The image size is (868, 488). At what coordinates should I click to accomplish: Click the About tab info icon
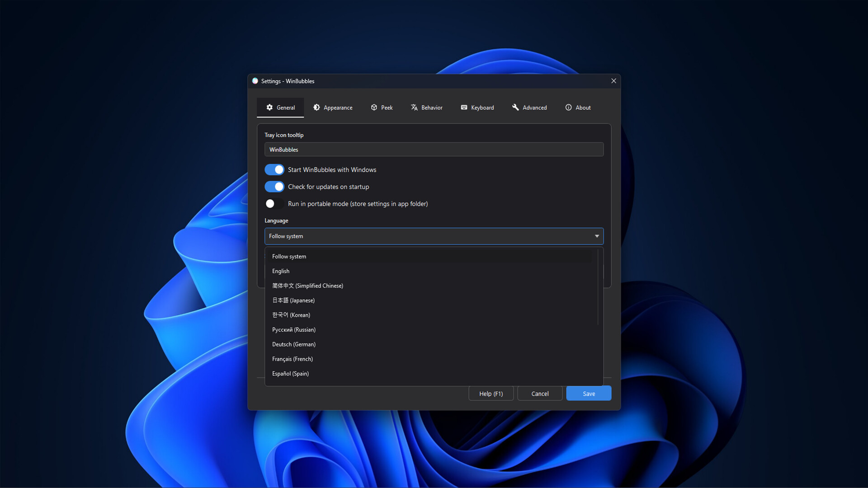[x=568, y=108]
